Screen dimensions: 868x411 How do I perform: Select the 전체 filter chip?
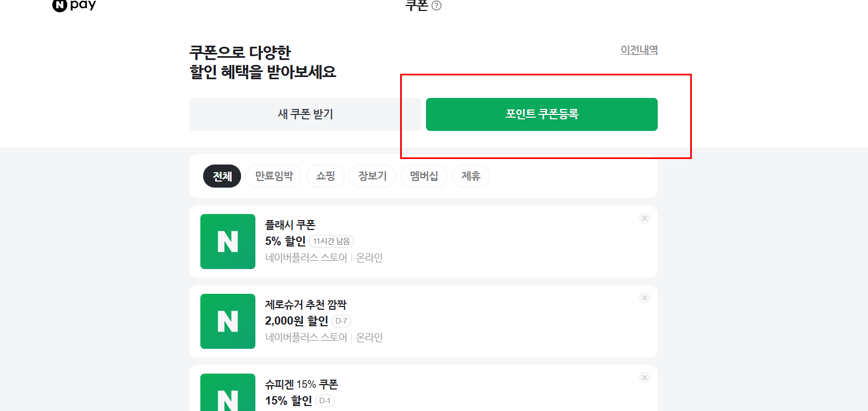222,176
